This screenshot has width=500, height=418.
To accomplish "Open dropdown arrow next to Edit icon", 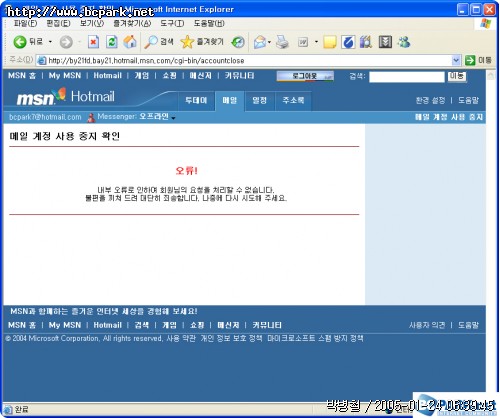I will (x=316, y=42).
